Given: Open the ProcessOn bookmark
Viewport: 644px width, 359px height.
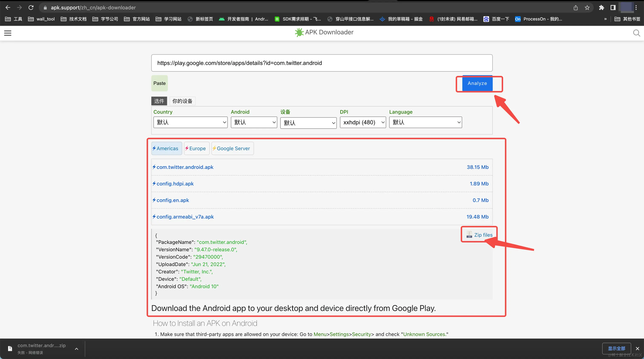Looking at the screenshot, I should (x=539, y=19).
